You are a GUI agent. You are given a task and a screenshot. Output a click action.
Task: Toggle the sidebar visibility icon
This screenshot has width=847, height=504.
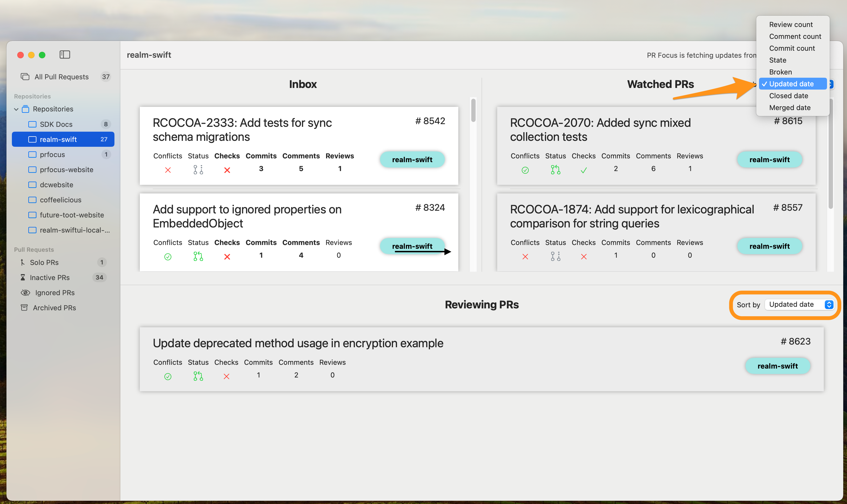65,55
